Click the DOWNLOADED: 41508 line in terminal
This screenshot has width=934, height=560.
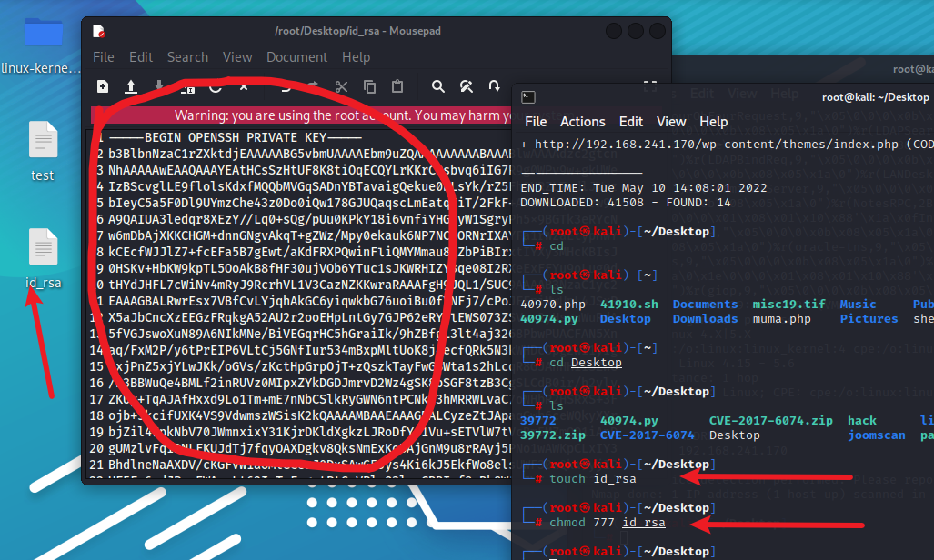[x=626, y=203]
